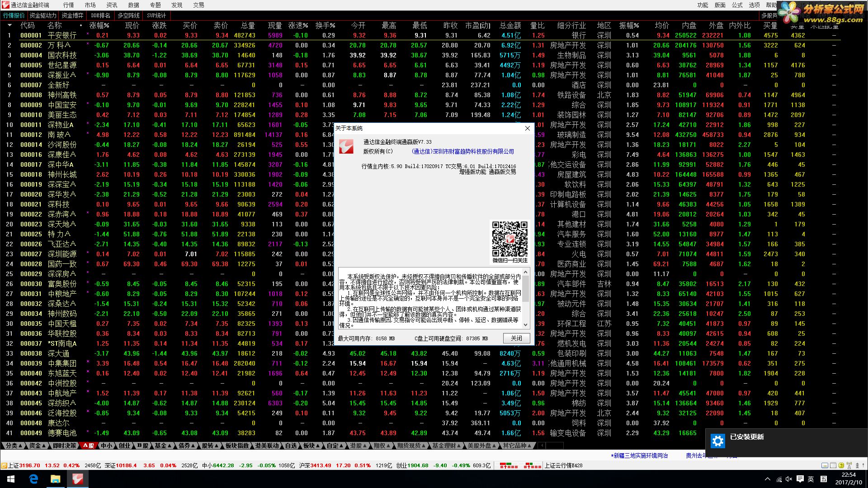Expand the 自定 bottom tab menu
Screen dimensions: 868x488
(x=335, y=446)
